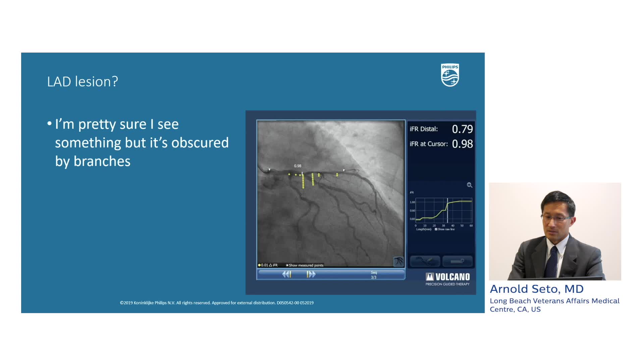Click the 0.98 cursor label on angiogram
The image size is (644, 362).
click(x=298, y=166)
